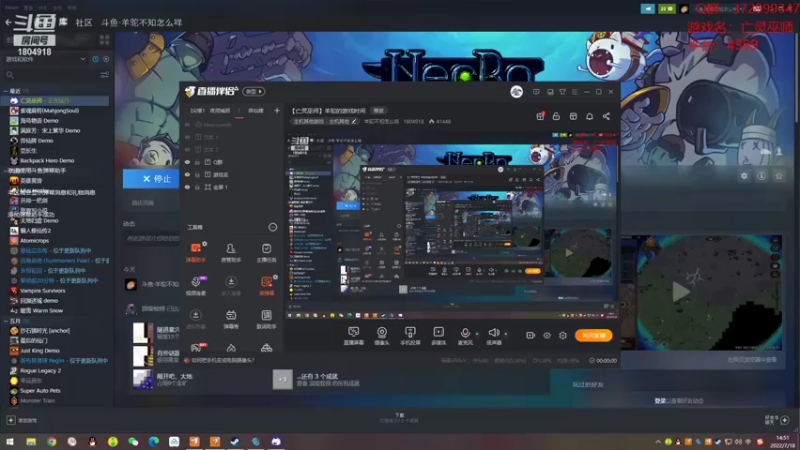Viewport: 800px width, 450px height.
Task: Toggle visibility of the Q群 source
Action: point(187,162)
